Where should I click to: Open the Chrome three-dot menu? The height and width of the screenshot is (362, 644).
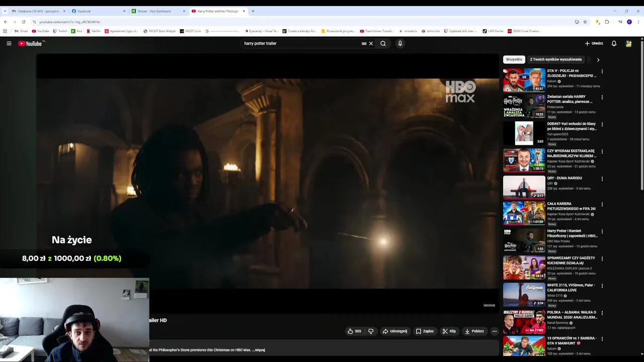[638, 22]
